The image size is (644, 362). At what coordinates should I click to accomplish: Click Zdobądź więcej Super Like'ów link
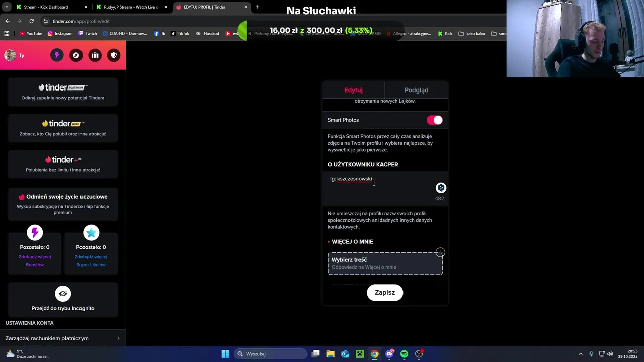point(91,261)
